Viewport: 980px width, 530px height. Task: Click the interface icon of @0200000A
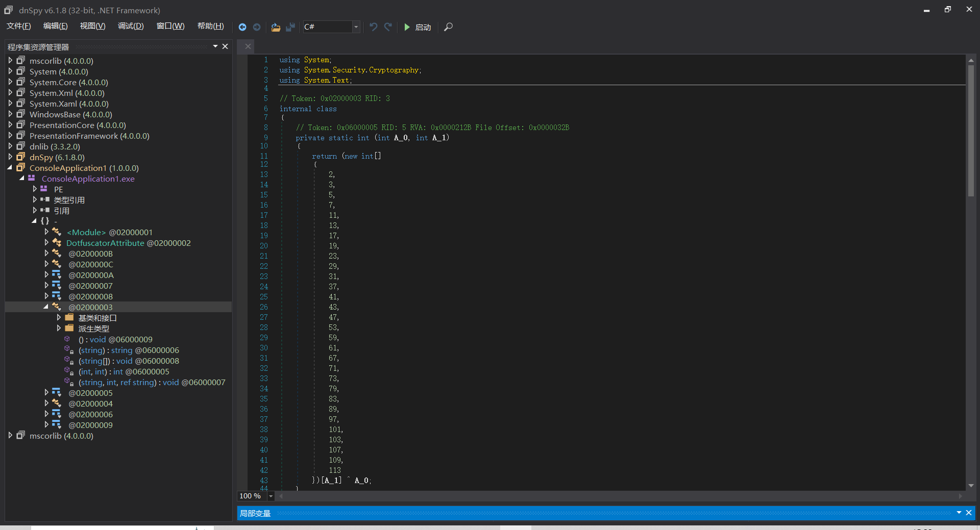[57, 274]
